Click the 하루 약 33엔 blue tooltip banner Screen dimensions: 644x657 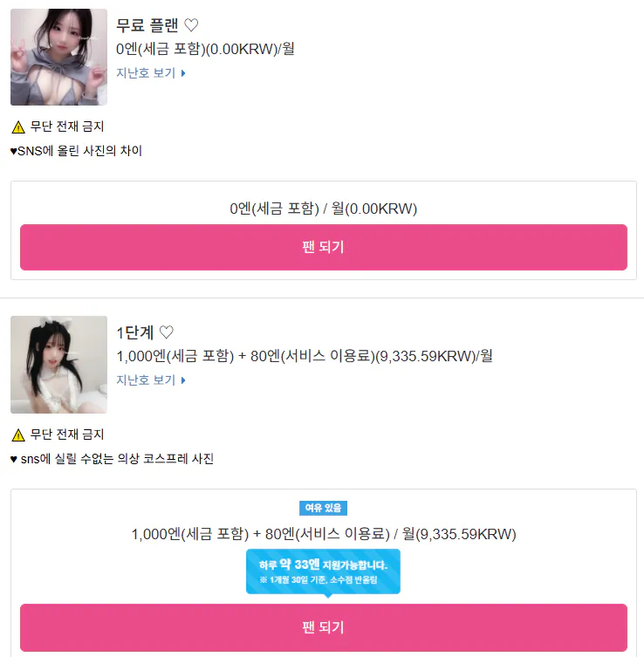point(323,572)
